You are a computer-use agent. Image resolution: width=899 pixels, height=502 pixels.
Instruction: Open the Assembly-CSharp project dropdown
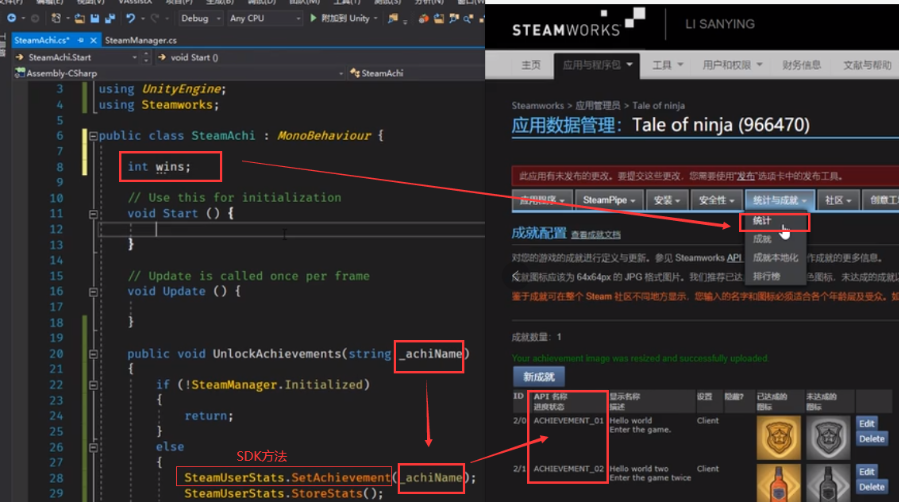tap(179, 73)
